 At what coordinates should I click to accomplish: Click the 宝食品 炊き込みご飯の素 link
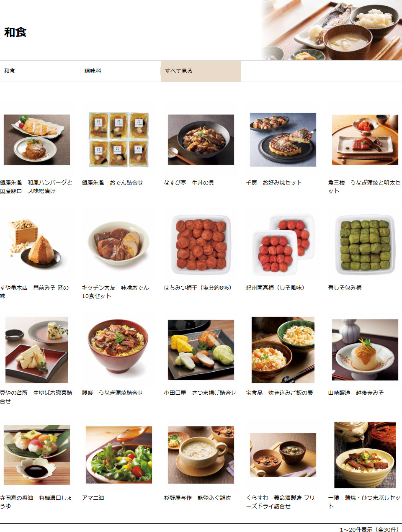tap(280, 393)
